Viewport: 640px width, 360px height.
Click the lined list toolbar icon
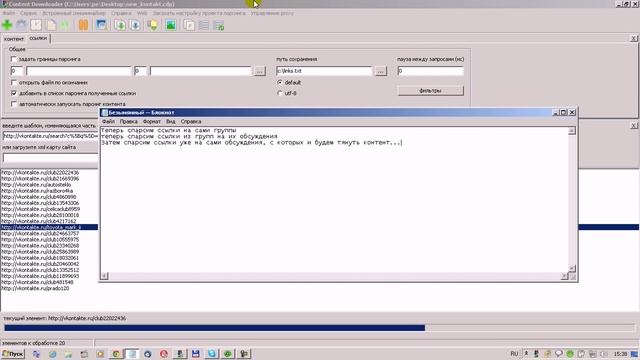pyautogui.click(x=204, y=25)
